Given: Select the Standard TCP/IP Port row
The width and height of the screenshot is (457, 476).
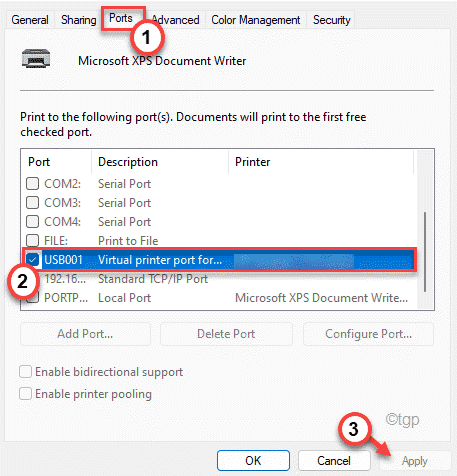Looking at the screenshot, I should pyautogui.click(x=218, y=279).
